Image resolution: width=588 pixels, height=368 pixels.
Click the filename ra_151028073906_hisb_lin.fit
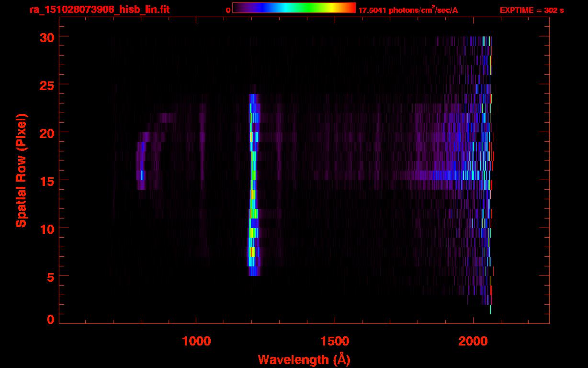point(99,10)
